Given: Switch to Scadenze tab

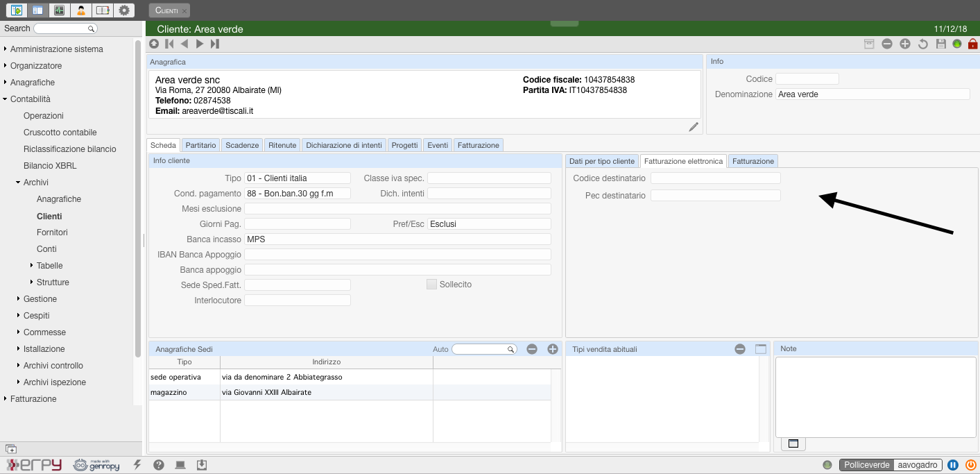Looking at the screenshot, I should click(x=242, y=145).
